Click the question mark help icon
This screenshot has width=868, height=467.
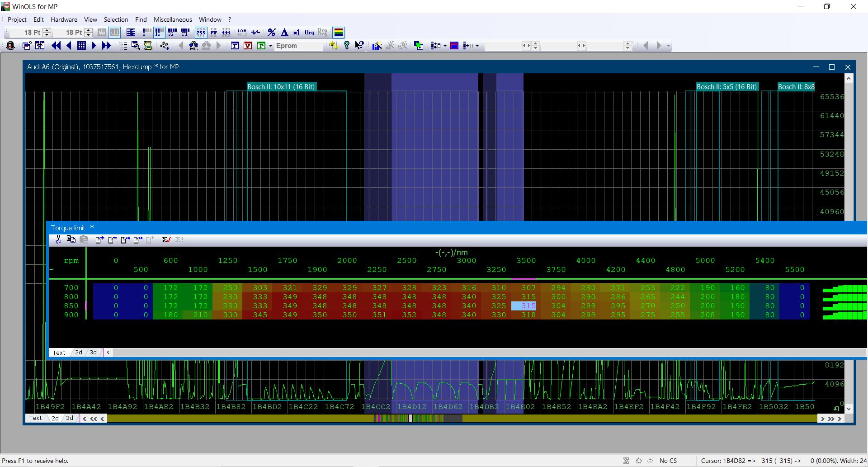pos(347,45)
